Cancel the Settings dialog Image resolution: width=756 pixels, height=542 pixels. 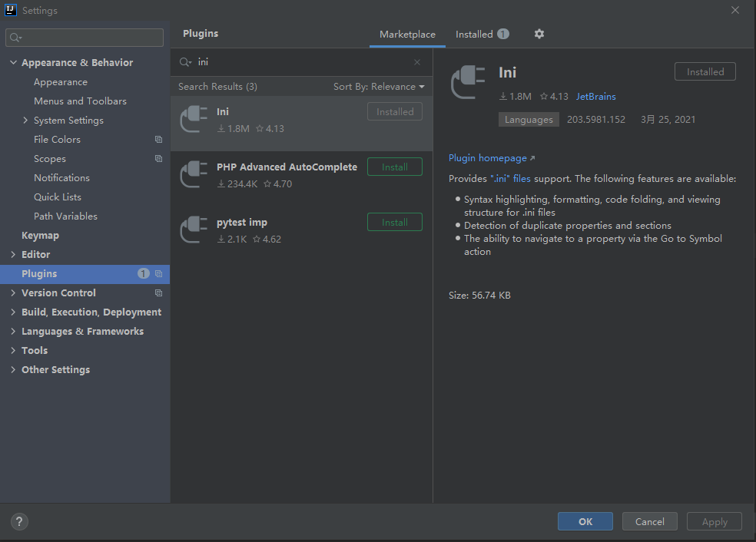coord(649,521)
